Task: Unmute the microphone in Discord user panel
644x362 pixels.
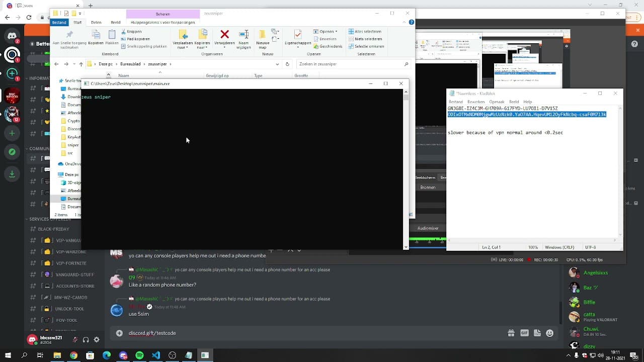Action: tap(75, 340)
